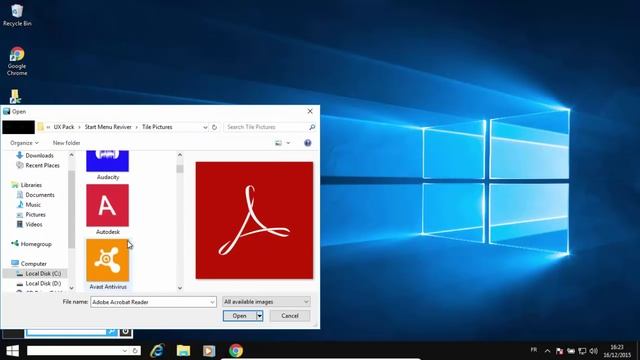Select Local Disk (C:)
Viewport: 640px width, 360px height.
click(x=43, y=273)
